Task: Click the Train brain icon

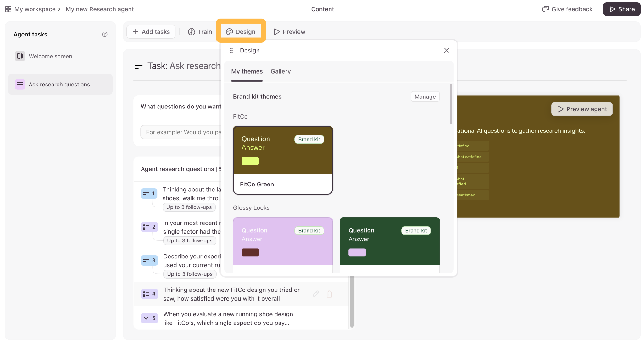Action: (192, 32)
